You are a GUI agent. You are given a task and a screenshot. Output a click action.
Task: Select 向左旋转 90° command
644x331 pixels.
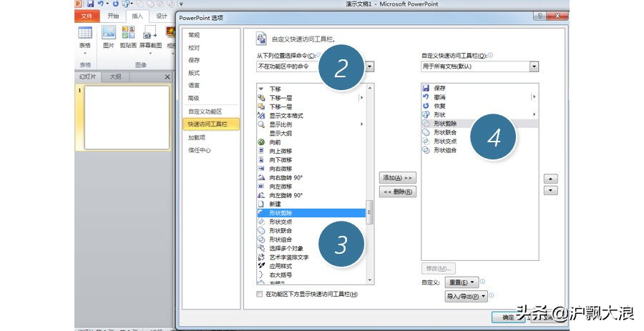pyautogui.click(x=311, y=195)
